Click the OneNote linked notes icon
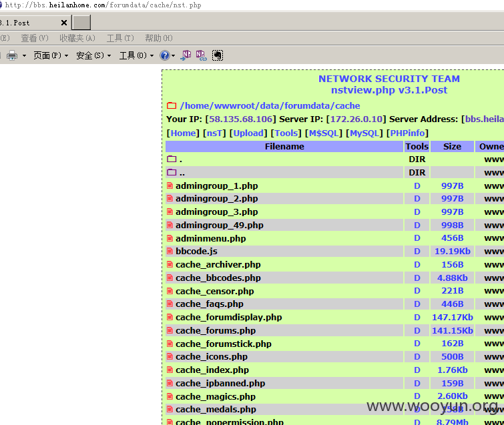 (201, 55)
